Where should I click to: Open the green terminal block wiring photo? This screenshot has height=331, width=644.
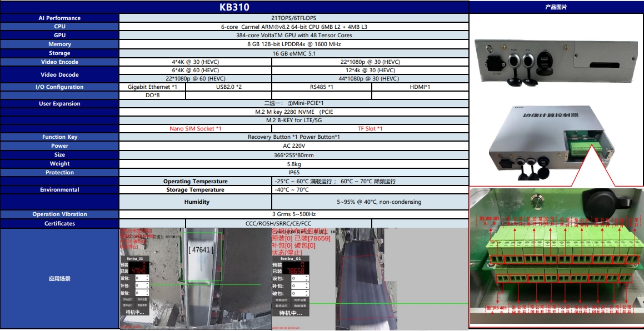[x=556, y=257]
